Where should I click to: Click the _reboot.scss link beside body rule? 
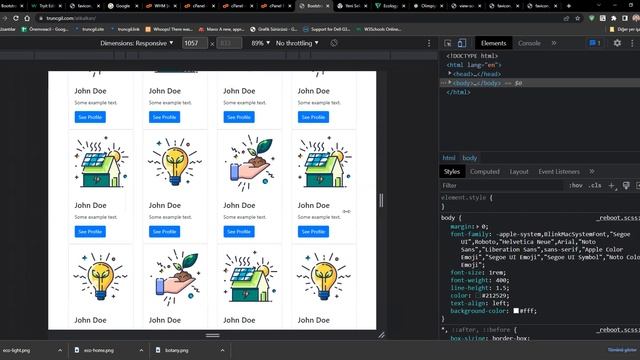point(618,218)
